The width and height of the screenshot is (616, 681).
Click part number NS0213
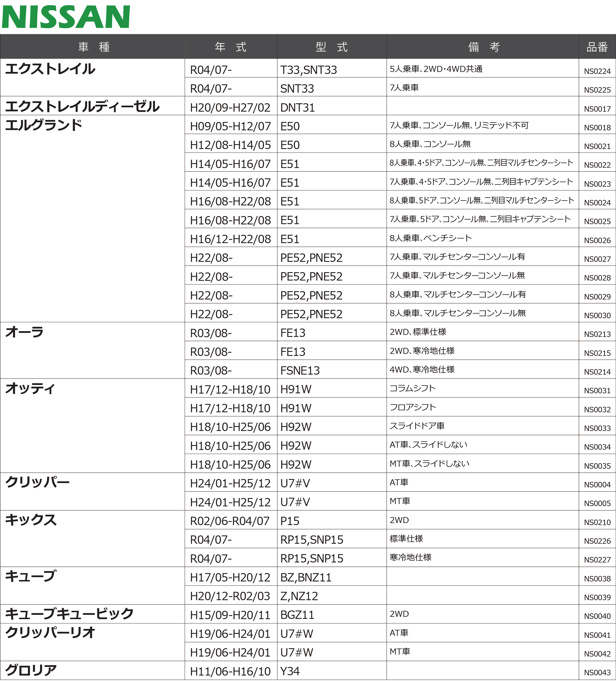(597, 334)
